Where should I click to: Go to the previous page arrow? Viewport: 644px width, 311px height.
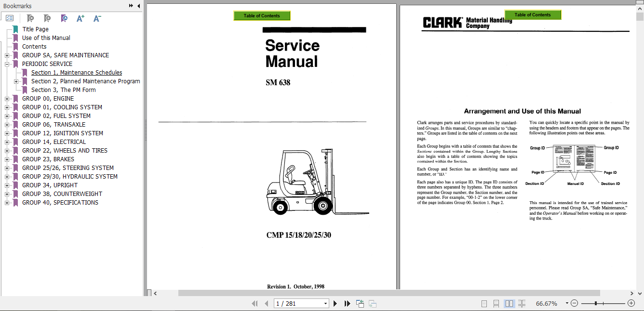point(267,304)
